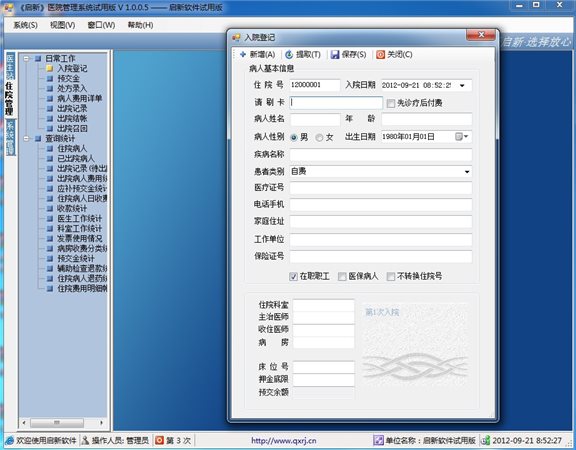Click the yellow folder icon beside 入院登记
The image size is (576, 450).
coord(50,68)
